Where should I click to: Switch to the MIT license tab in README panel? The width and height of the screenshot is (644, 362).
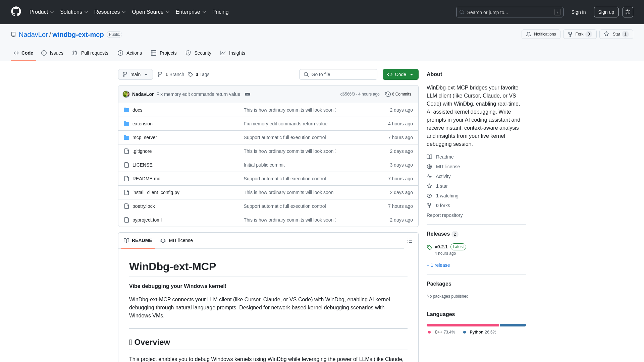pos(176,240)
